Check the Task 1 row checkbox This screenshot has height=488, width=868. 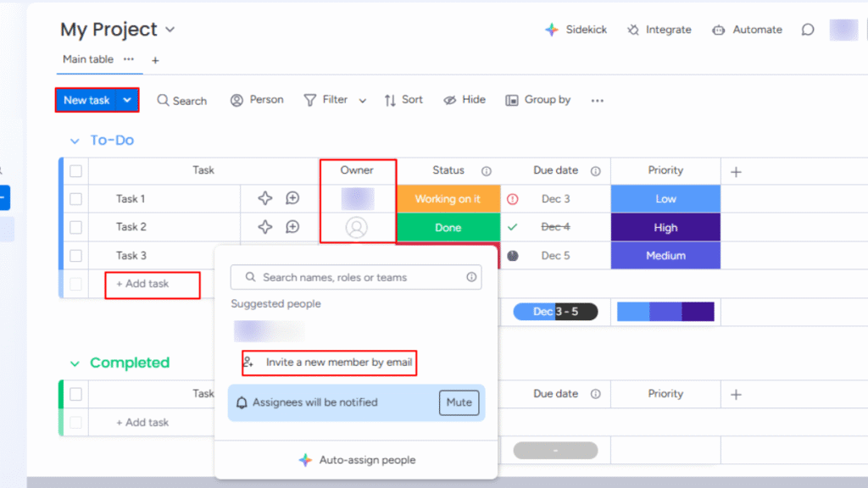(75, 198)
